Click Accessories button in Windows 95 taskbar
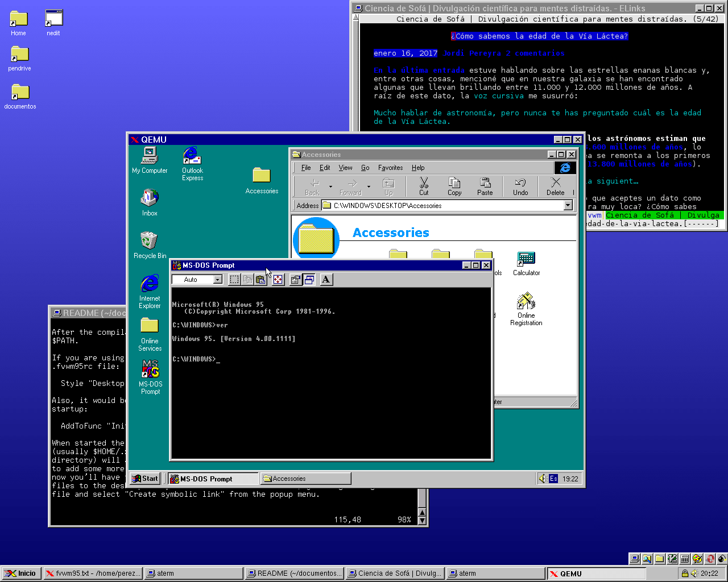The width and height of the screenshot is (728, 582). (x=306, y=479)
